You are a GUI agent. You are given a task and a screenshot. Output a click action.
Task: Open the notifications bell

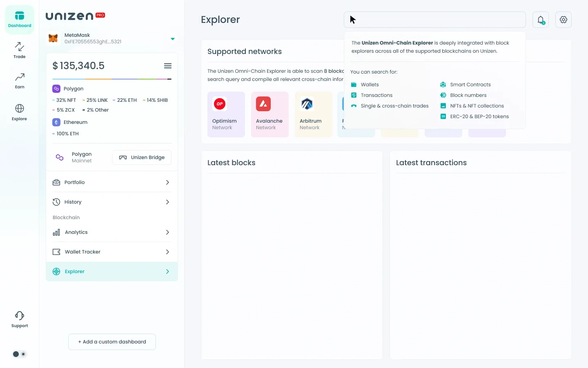[541, 20]
